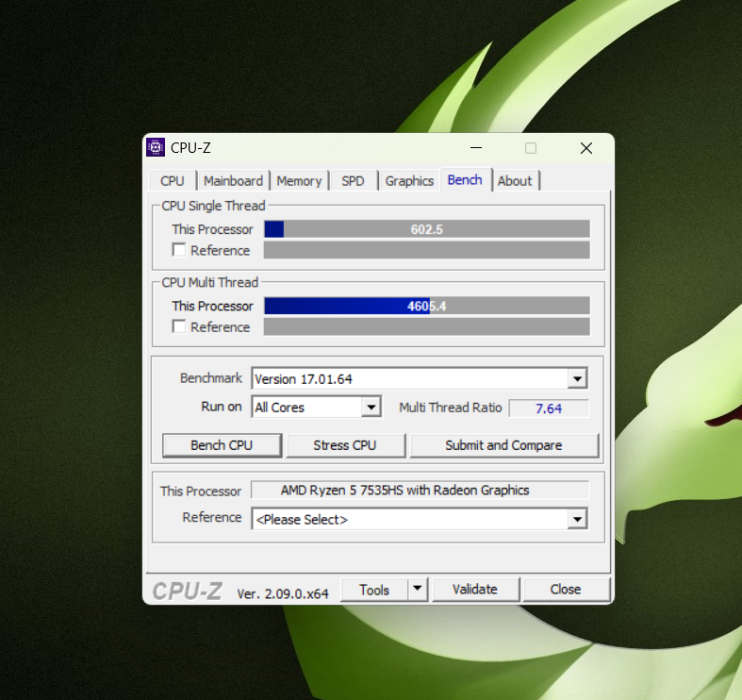Image resolution: width=742 pixels, height=700 pixels.
Task: Click the Multi Thread Ratio value 7.64
Action: coord(549,408)
